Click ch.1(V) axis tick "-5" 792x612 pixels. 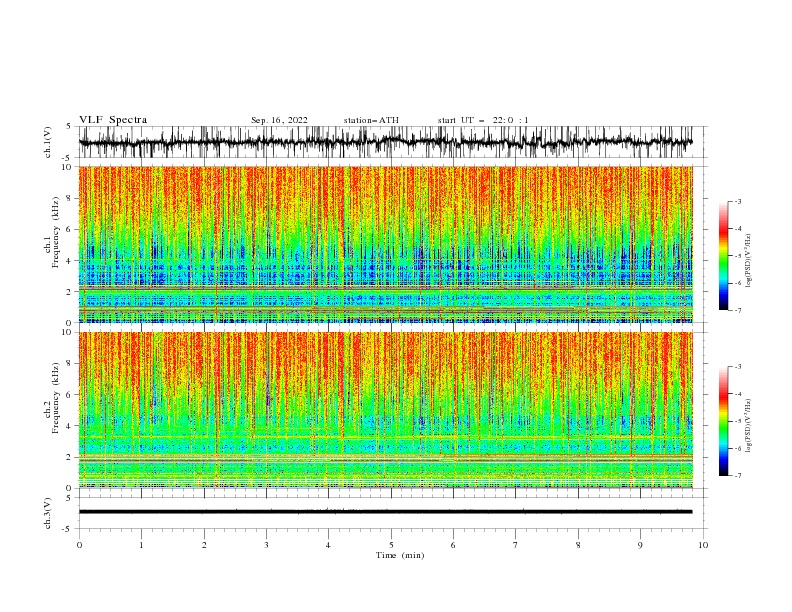pos(67,158)
